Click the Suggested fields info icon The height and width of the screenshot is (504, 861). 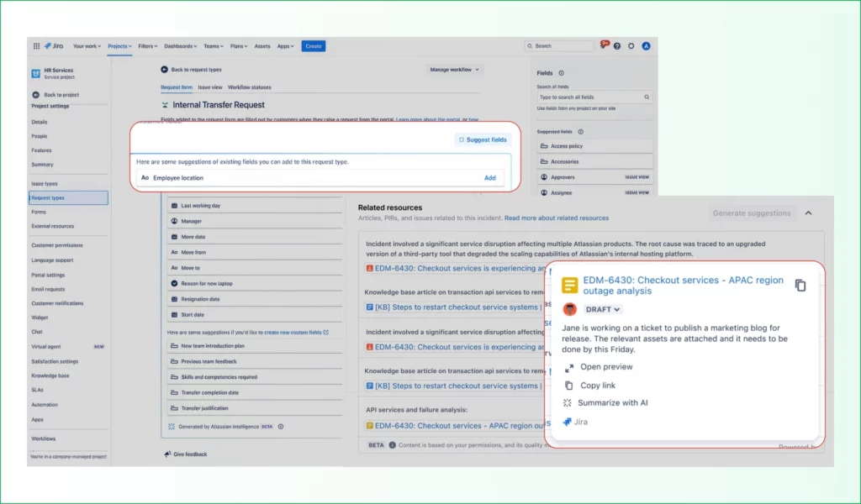click(x=580, y=132)
